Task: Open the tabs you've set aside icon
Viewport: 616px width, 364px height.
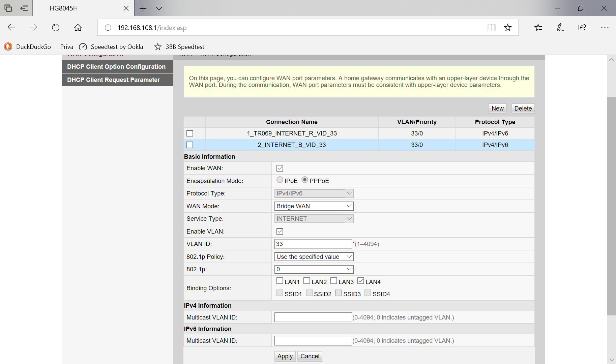Action: pos(8,8)
